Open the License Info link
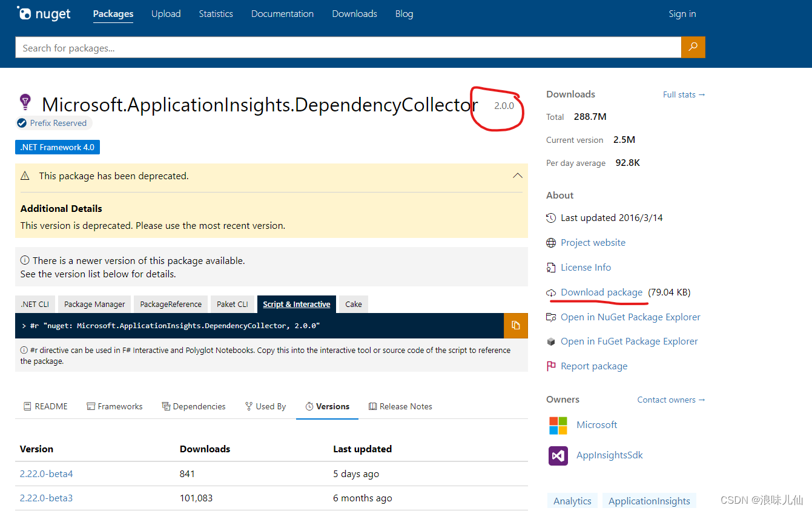 (x=586, y=268)
